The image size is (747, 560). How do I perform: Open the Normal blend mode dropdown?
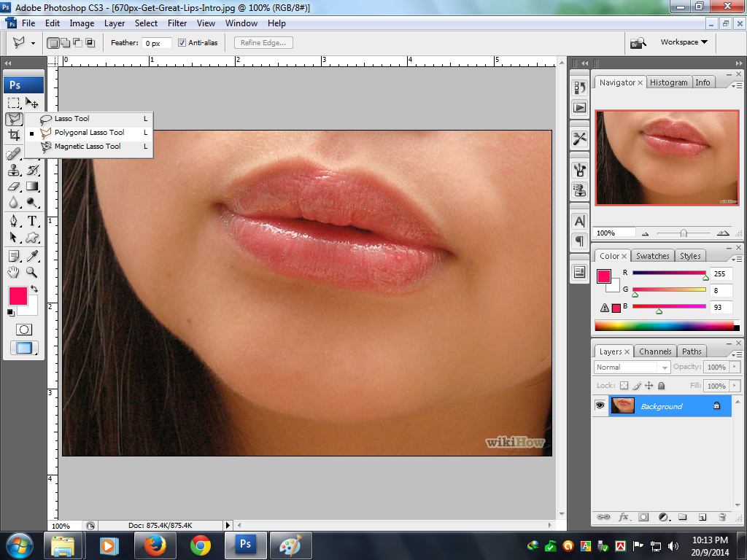[632, 367]
